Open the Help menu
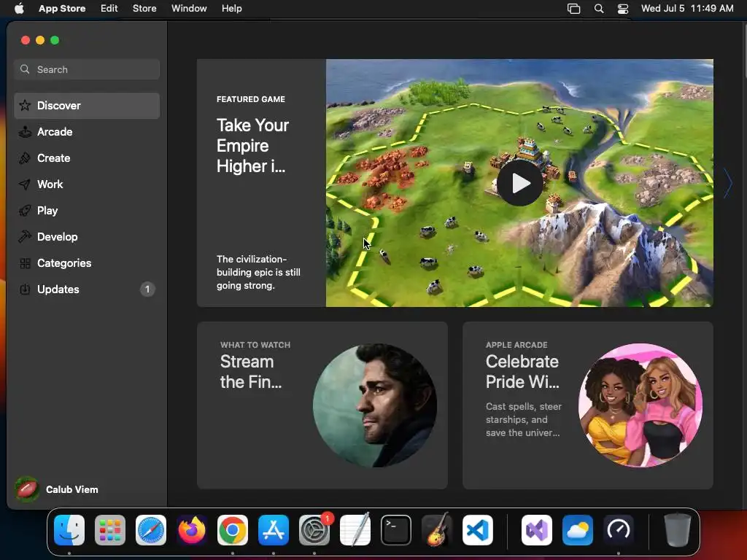This screenshot has width=747, height=560. [231, 8]
